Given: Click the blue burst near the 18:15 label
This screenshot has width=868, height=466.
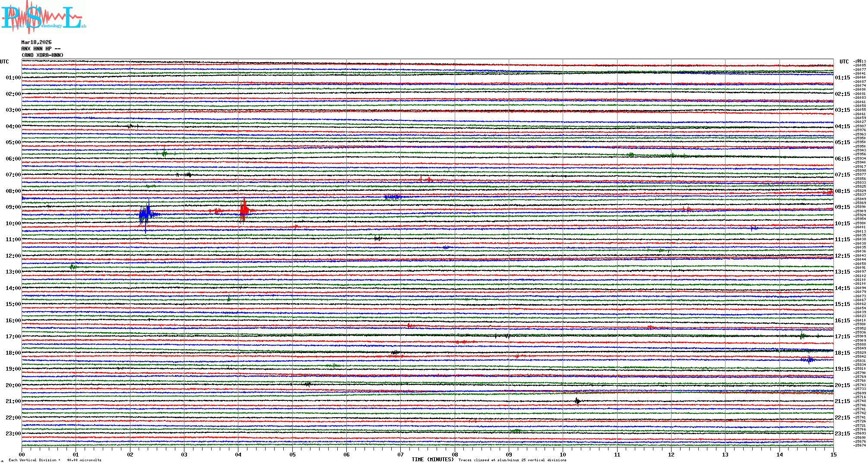Looking at the screenshot, I should (x=808, y=359).
